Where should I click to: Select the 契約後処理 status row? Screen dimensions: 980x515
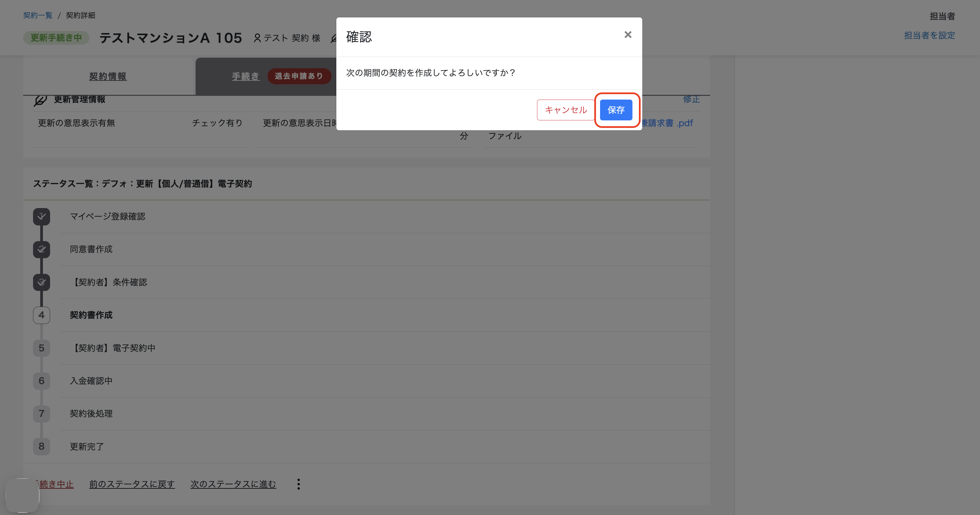(x=385, y=414)
